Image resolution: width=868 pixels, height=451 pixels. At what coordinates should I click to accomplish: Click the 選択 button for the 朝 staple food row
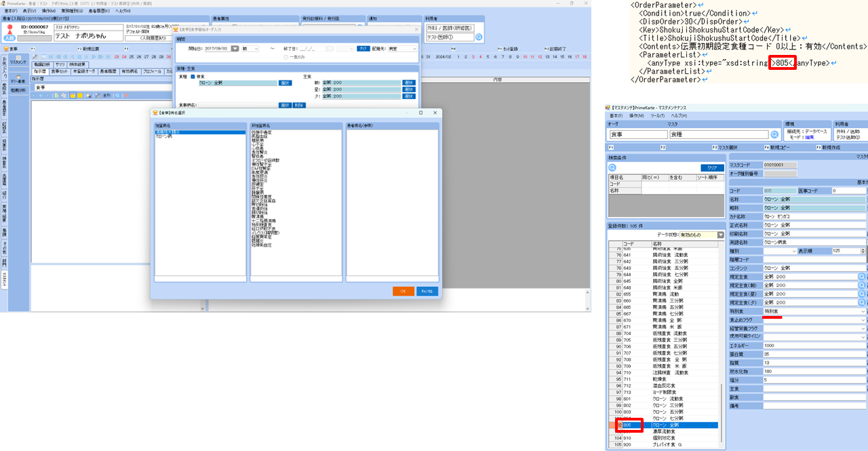tap(408, 83)
